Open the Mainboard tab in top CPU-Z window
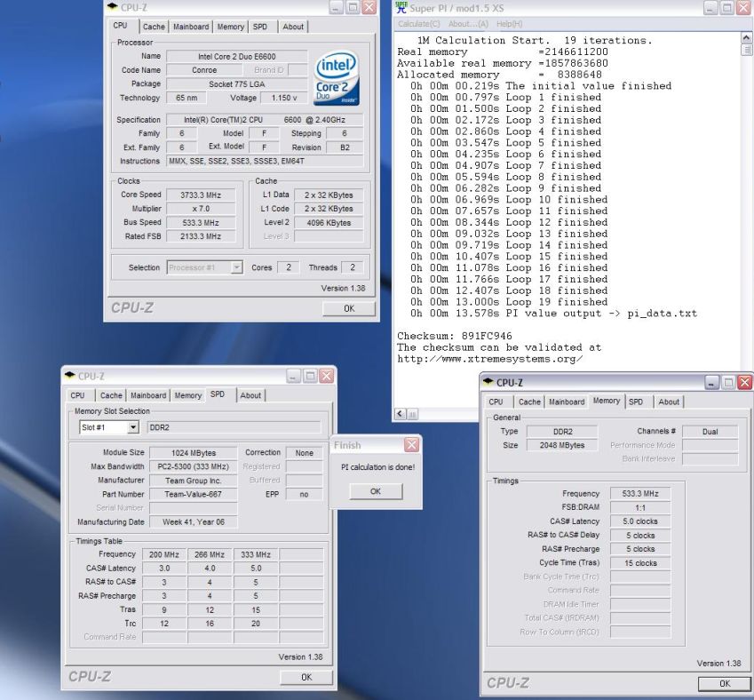 [x=191, y=27]
